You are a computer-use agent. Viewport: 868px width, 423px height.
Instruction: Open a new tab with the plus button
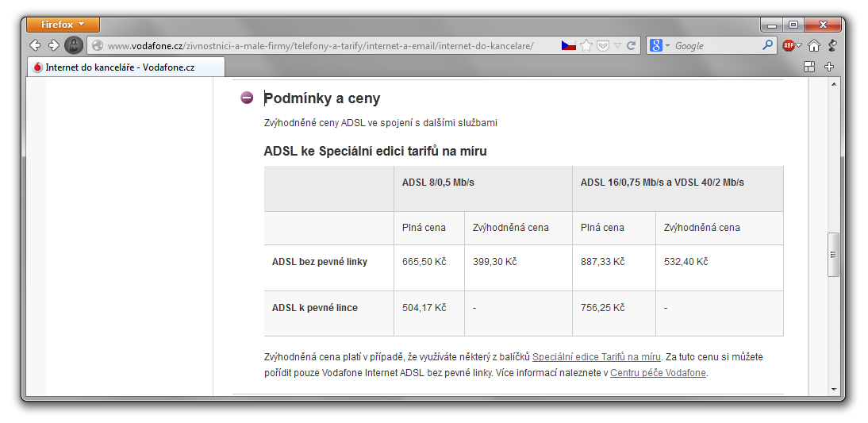pyautogui.click(x=829, y=67)
